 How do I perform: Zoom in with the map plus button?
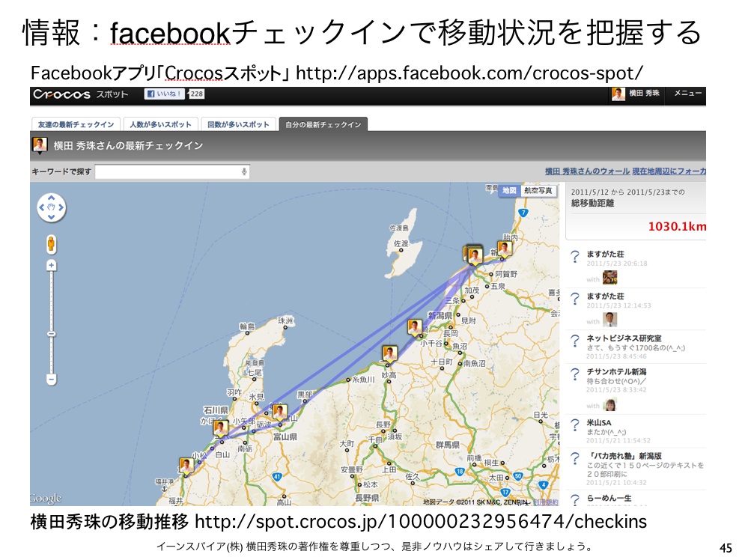[51, 265]
